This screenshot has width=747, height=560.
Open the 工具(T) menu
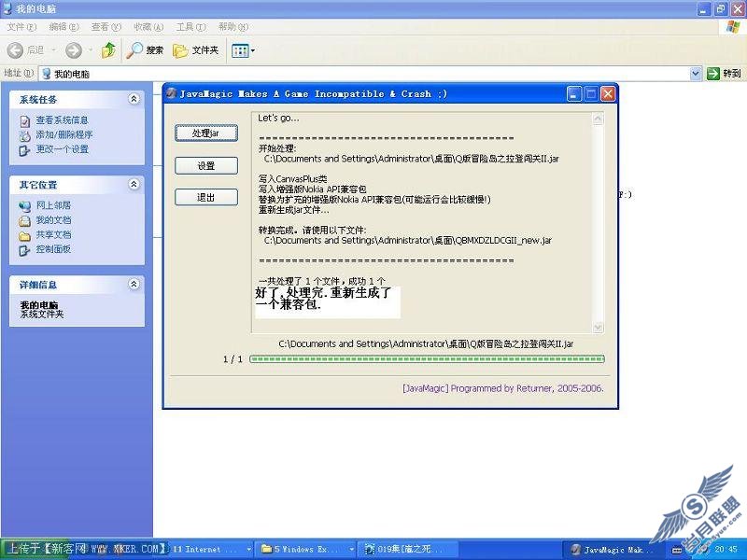pyautogui.click(x=191, y=27)
